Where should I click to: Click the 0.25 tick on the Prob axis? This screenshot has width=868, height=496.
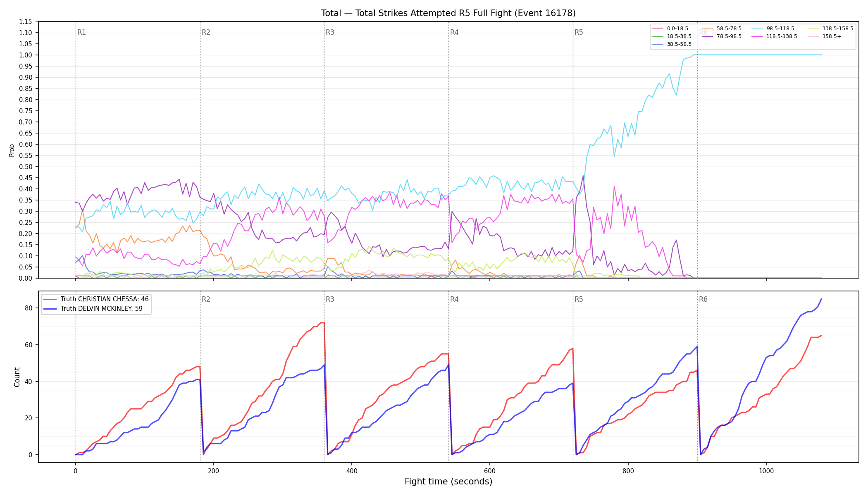click(25, 222)
